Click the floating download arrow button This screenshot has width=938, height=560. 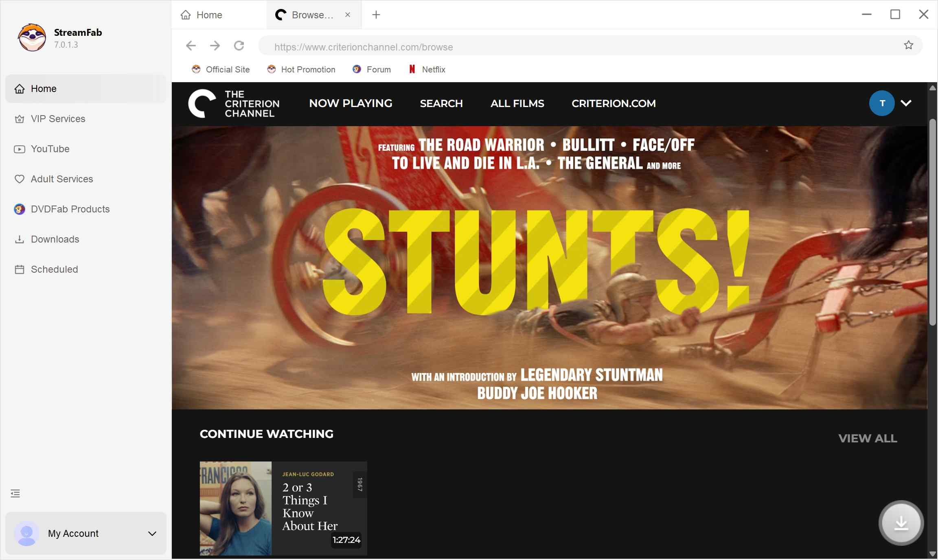(x=901, y=523)
